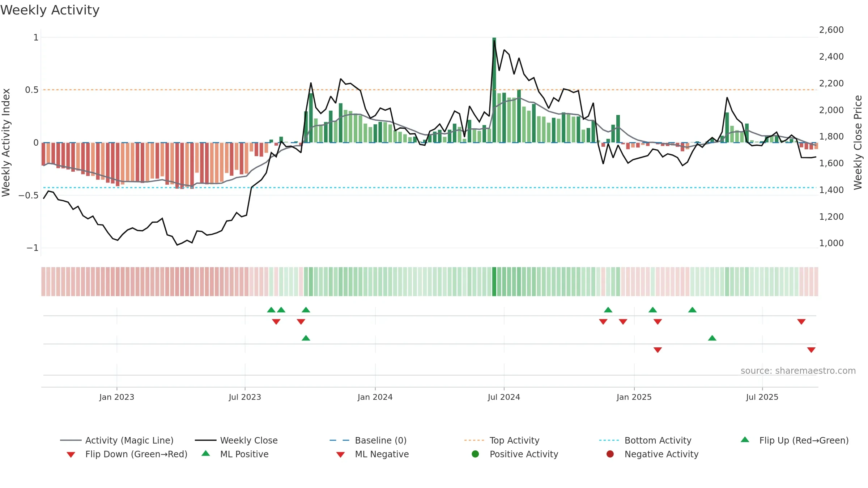Click the Weekly Close Price axis title
The image size is (868, 488).
pyautogui.click(x=858, y=142)
